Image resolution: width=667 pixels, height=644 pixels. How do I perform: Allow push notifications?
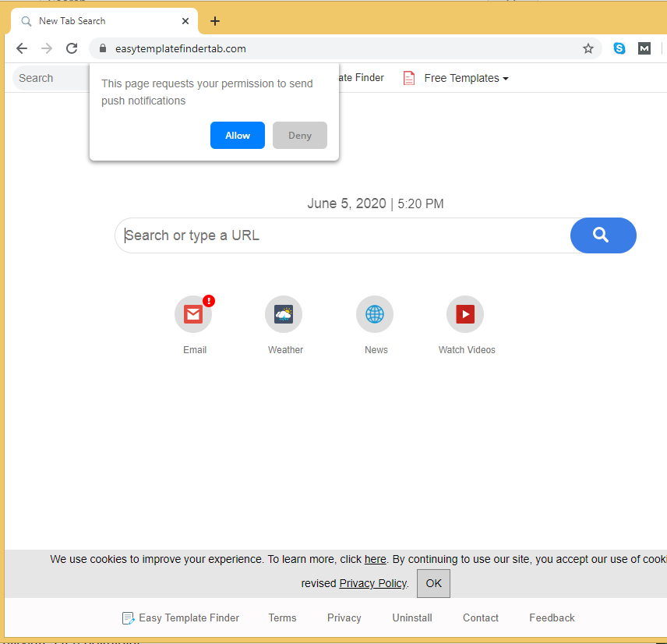(x=238, y=136)
